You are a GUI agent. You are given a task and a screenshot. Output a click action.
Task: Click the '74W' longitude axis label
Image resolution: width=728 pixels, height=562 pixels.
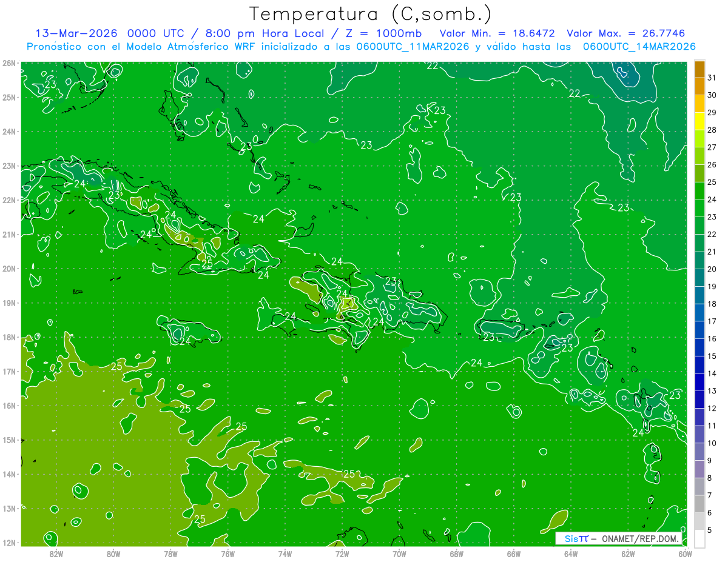(285, 554)
